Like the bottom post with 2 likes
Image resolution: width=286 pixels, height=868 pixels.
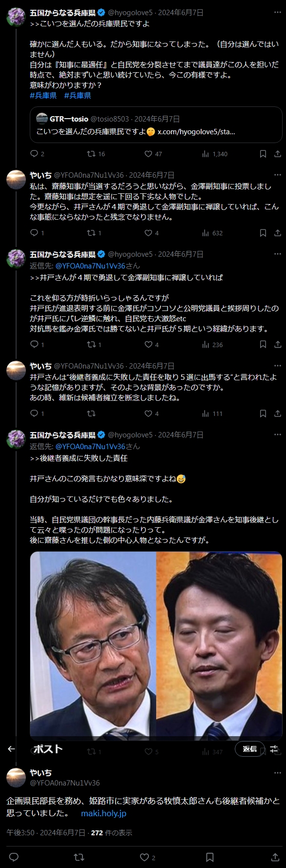148,857
